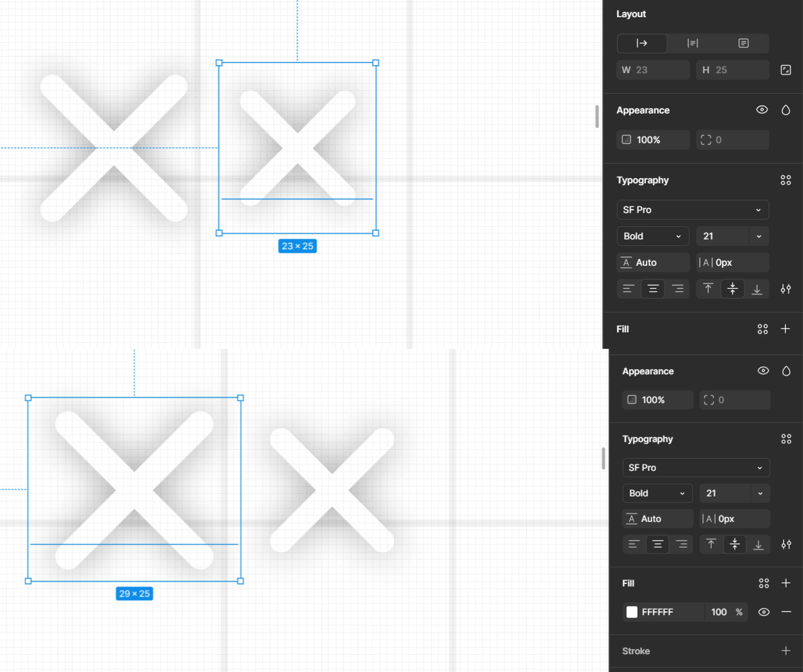This screenshot has height=672, width=803.
Task: Click the 23 × 25 dimension badge
Action: pyautogui.click(x=297, y=246)
